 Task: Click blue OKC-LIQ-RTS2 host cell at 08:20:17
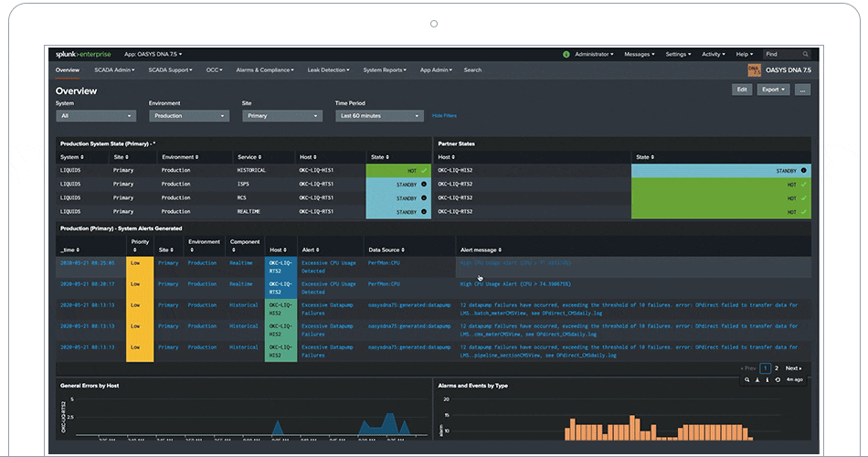(281, 288)
